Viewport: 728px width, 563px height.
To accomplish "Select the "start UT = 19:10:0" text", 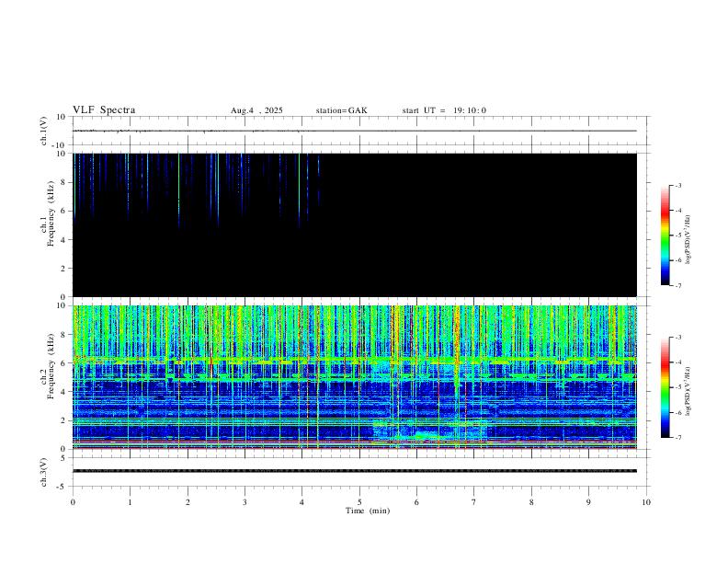I will click(x=444, y=110).
